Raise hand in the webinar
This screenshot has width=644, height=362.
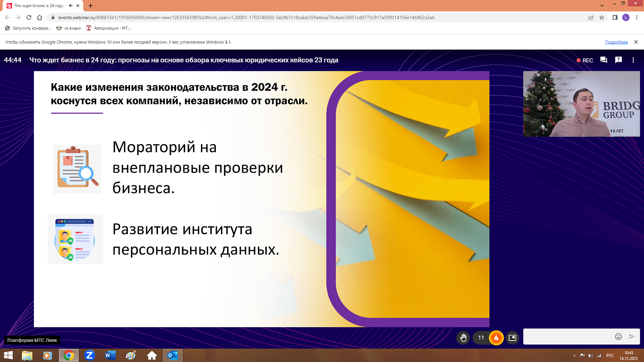463,338
